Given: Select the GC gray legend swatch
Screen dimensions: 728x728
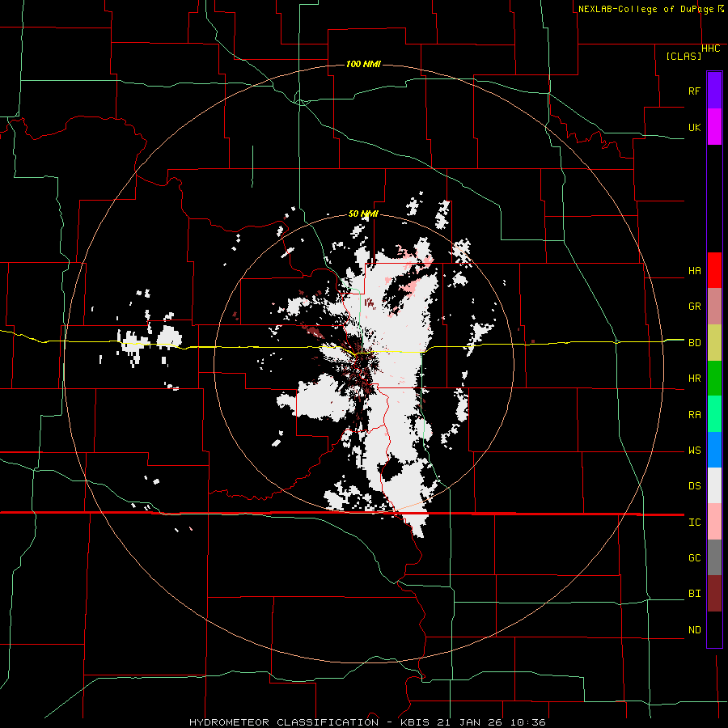Looking at the screenshot, I should 714,557.
